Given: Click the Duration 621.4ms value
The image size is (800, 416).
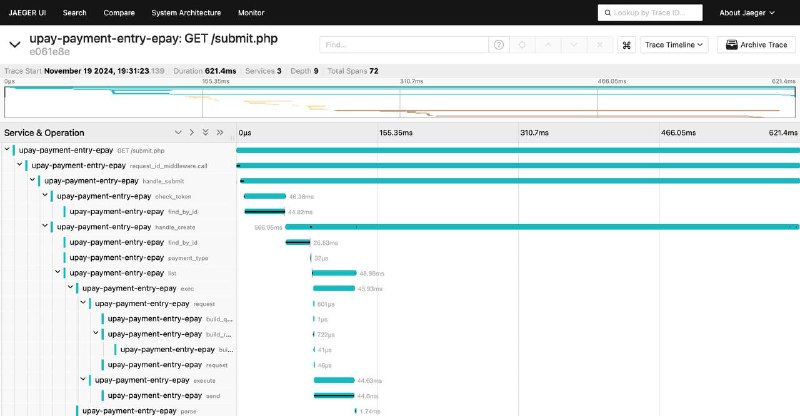Looking at the screenshot, I should pos(220,71).
